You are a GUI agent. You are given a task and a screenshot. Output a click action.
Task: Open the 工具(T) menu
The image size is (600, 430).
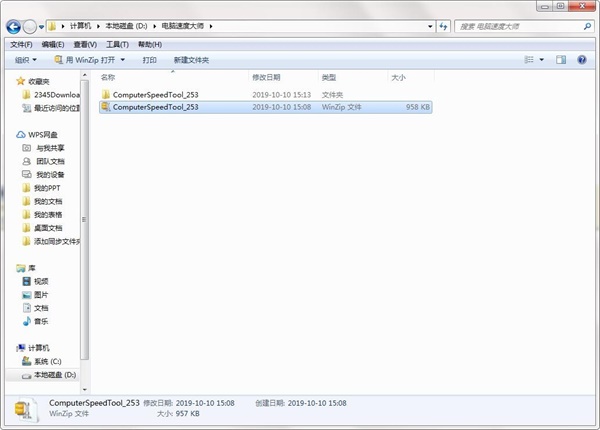coord(117,45)
